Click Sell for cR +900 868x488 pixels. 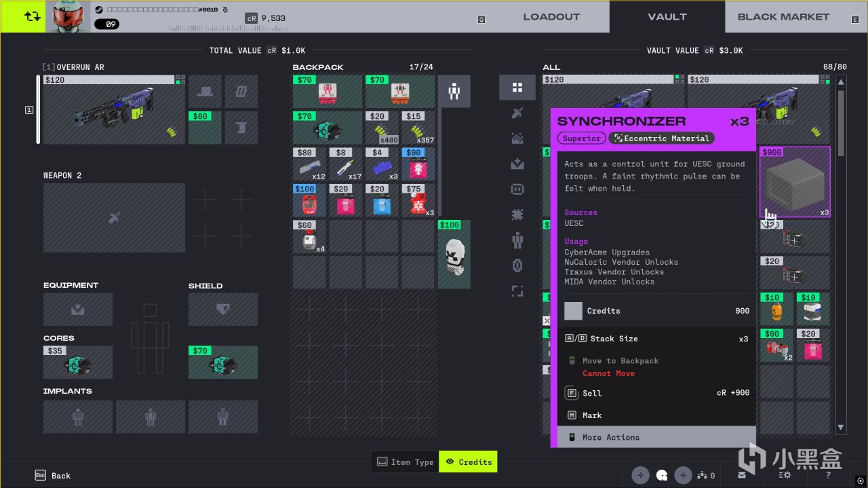click(656, 393)
